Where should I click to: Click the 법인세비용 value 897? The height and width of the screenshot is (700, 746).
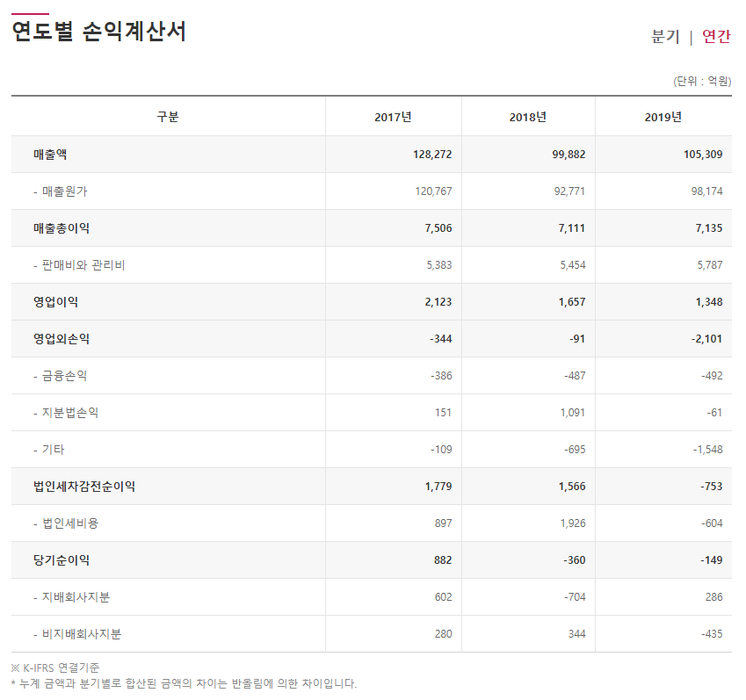(444, 523)
